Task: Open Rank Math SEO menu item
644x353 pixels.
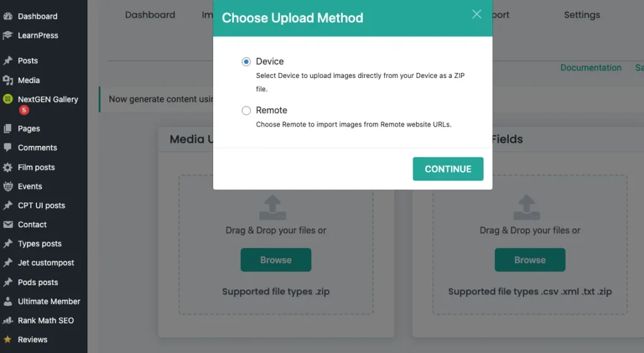Action: click(x=45, y=321)
